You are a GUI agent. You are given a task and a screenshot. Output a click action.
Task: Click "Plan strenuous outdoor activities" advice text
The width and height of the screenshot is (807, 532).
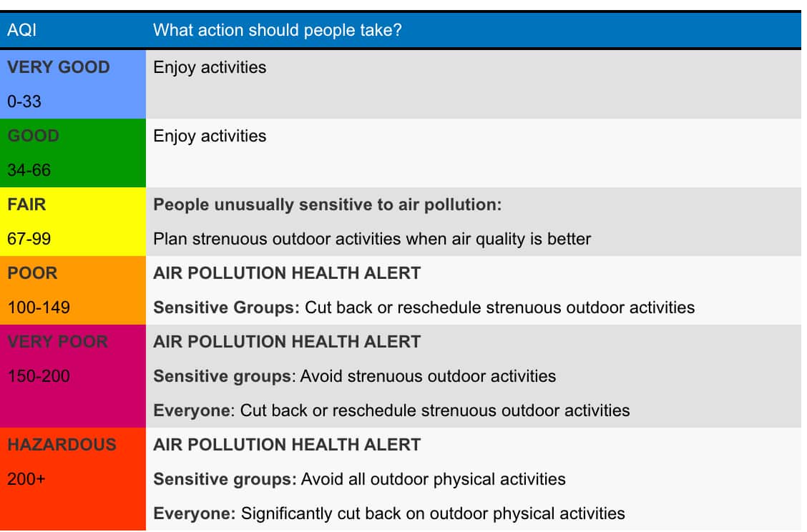(x=372, y=239)
